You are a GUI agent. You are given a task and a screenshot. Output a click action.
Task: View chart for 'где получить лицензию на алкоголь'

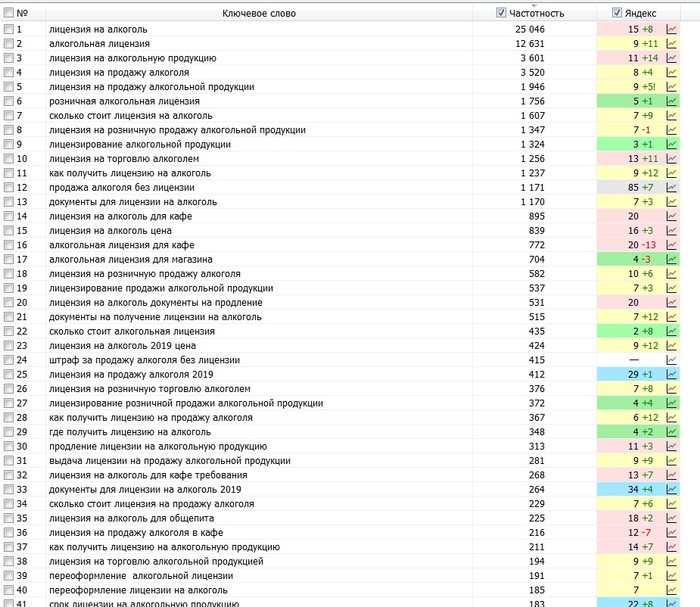pyautogui.click(x=671, y=432)
